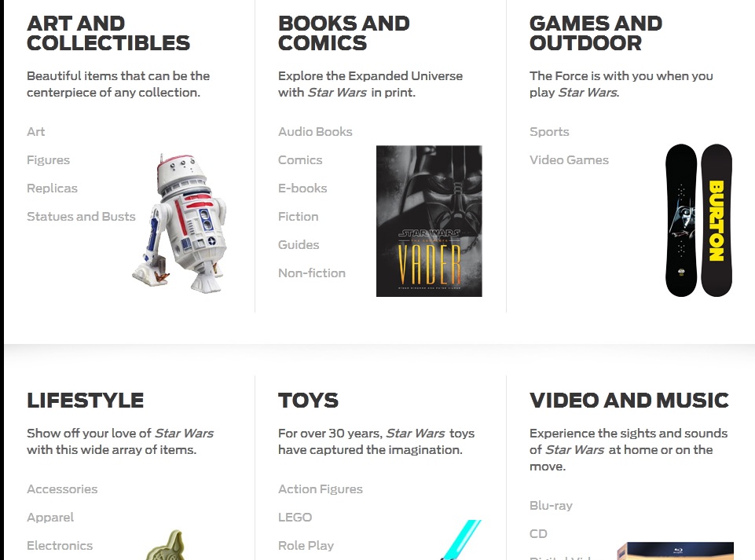Open Statues and Busts link
Image resolution: width=755 pixels, height=560 pixels.
point(81,217)
